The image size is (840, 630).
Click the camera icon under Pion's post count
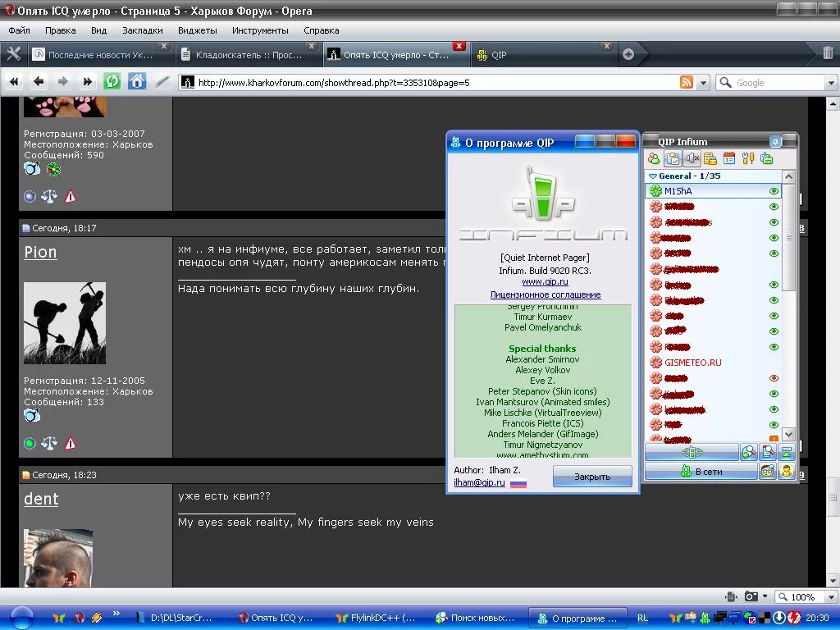[32, 416]
